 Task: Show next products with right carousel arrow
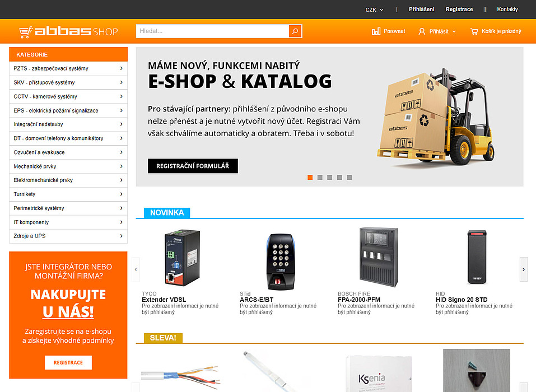pos(523,269)
